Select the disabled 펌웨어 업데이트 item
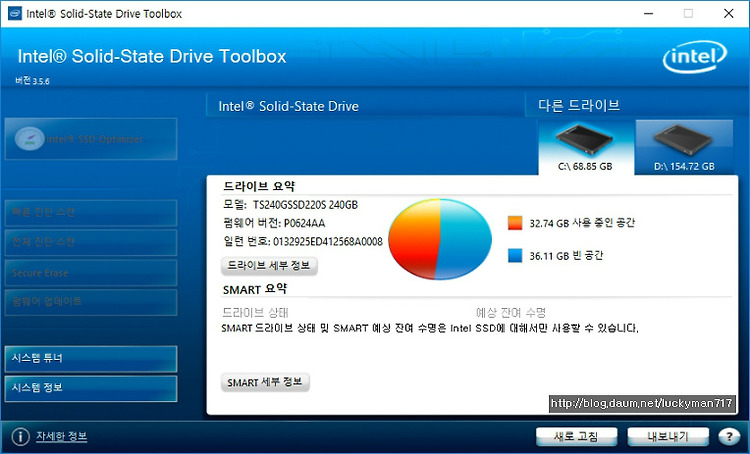The width and height of the screenshot is (750, 454). coord(91,302)
